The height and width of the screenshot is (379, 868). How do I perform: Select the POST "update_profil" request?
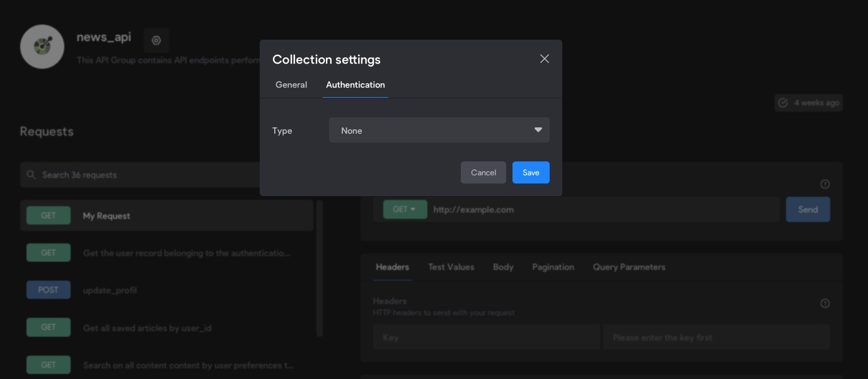point(166,290)
